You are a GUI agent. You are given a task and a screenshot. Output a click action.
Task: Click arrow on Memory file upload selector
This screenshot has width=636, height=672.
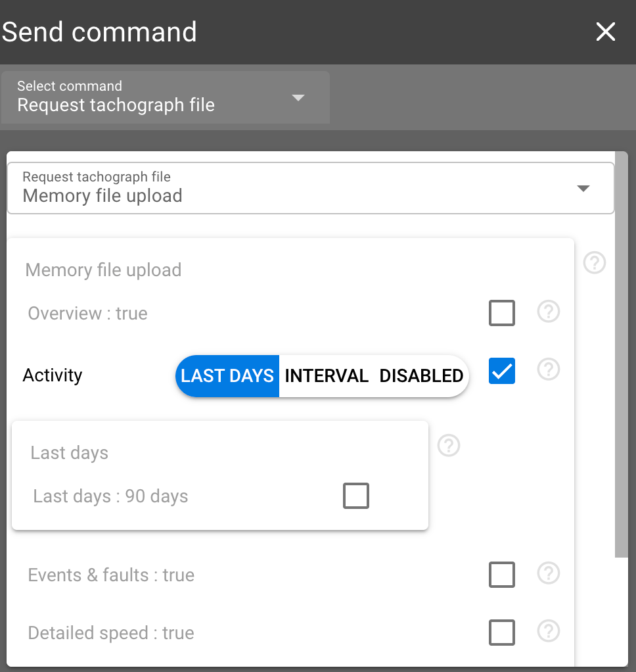583,189
